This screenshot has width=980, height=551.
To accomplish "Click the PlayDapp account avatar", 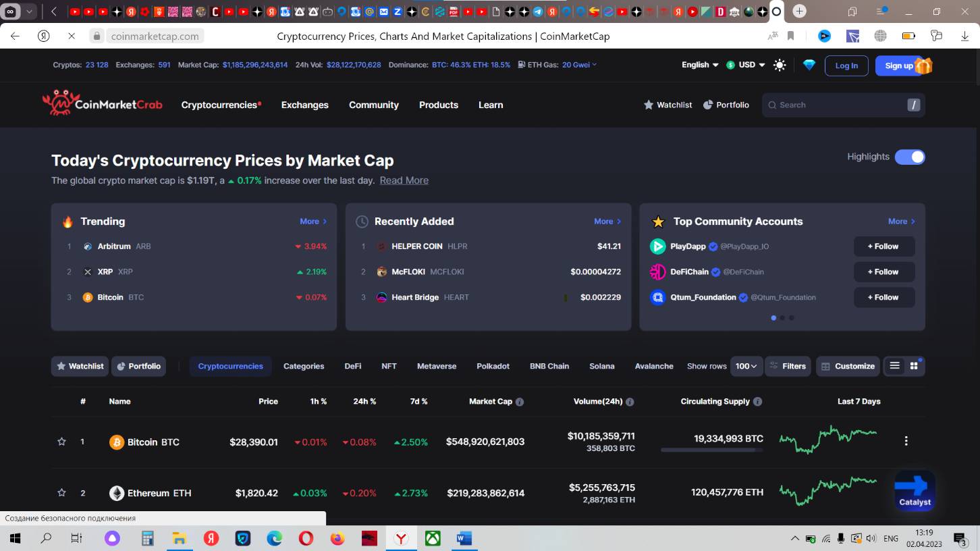I will click(657, 246).
